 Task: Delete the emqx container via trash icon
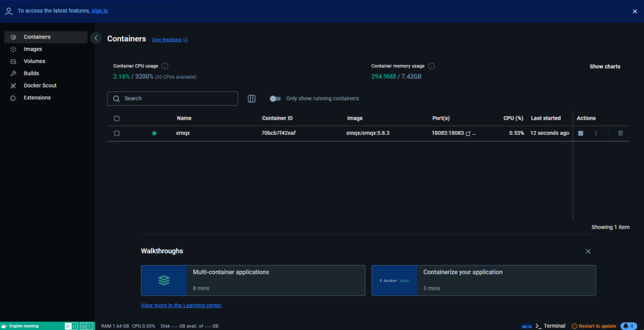[x=621, y=134]
